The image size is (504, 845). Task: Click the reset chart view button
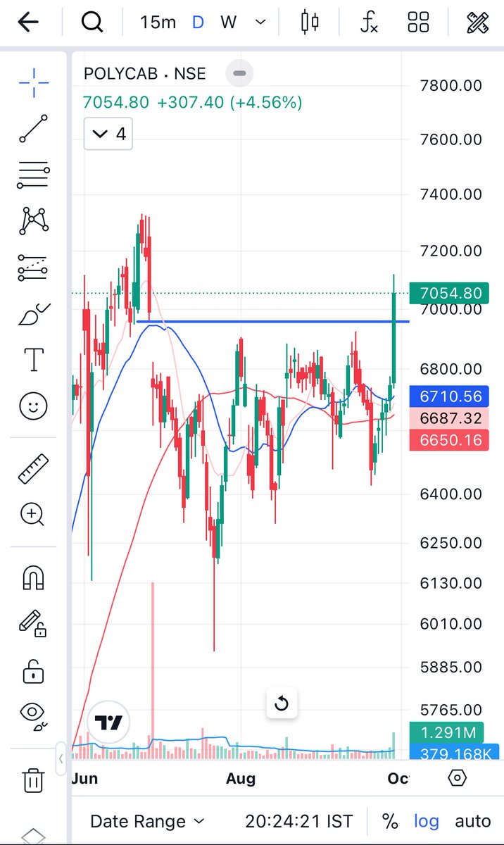coord(282,703)
